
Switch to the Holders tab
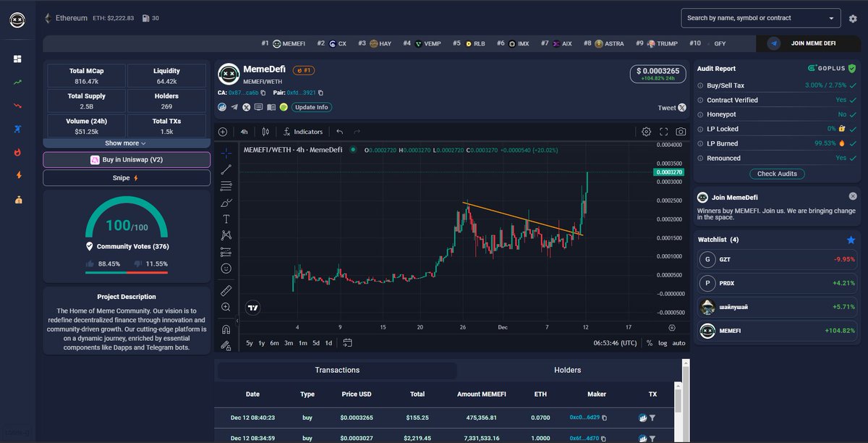pyautogui.click(x=568, y=370)
